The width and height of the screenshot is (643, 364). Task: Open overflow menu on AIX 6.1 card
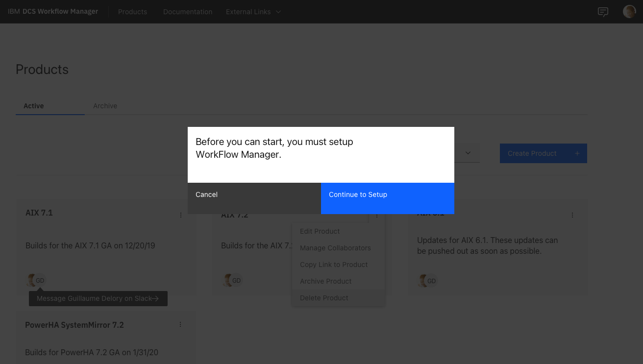572,215
